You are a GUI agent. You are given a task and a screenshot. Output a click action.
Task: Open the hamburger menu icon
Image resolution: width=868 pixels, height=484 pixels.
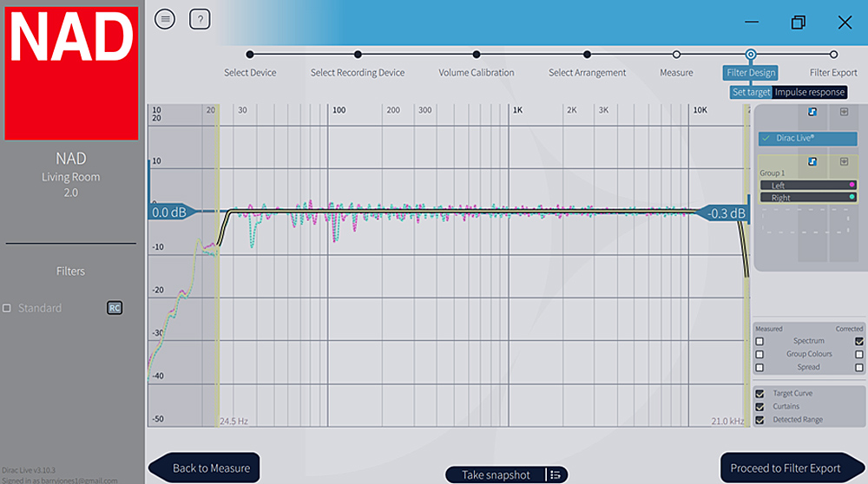(x=165, y=19)
